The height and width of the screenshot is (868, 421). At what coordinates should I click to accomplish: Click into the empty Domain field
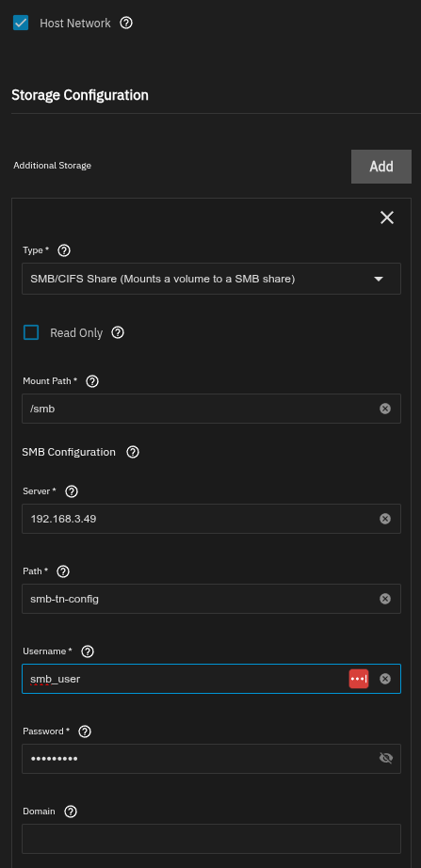click(x=211, y=839)
